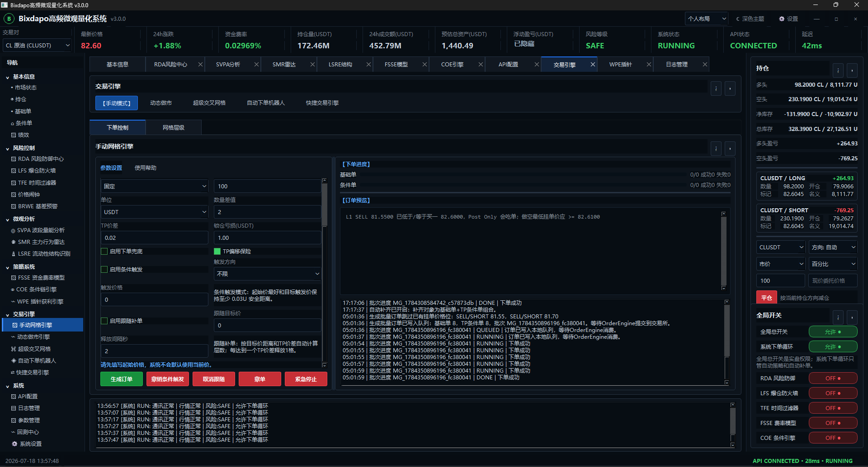Open the CL 原油 (CLUSDT) pair dropdown
This screenshot has height=467, width=868.
point(37,46)
